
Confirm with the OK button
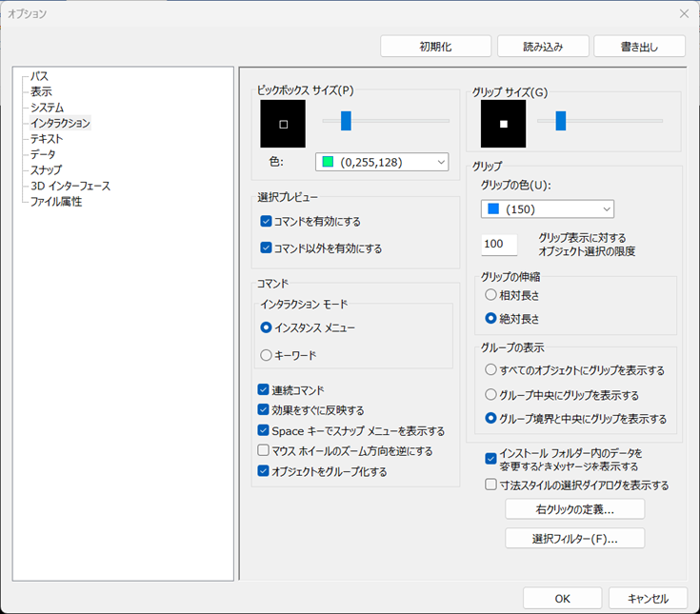point(563,599)
